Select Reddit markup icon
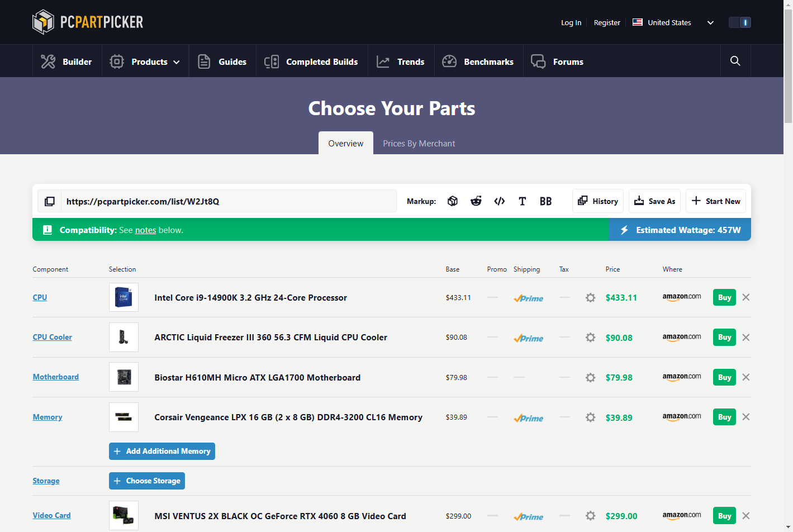793x532 pixels. coord(476,201)
